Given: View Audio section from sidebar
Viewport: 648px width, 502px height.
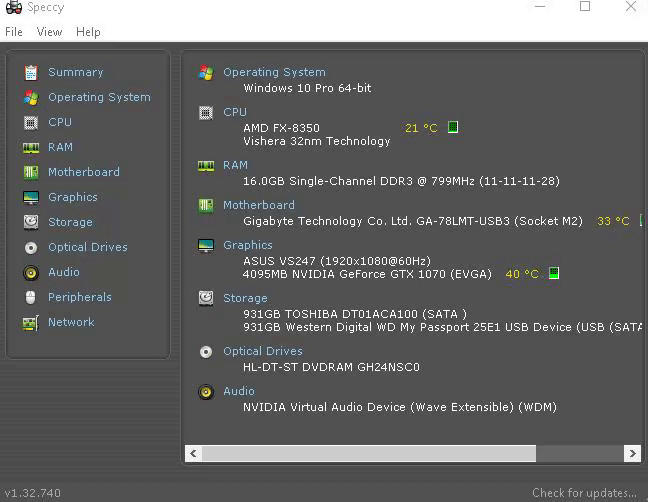Looking at the screenshot, I should tap(64, 272).
